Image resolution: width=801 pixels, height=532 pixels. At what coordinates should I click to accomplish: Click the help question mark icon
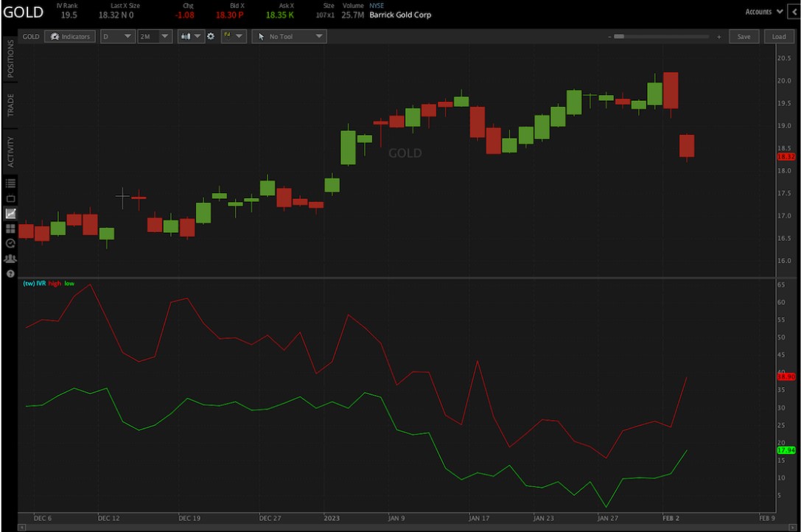(x=10, y=273)
